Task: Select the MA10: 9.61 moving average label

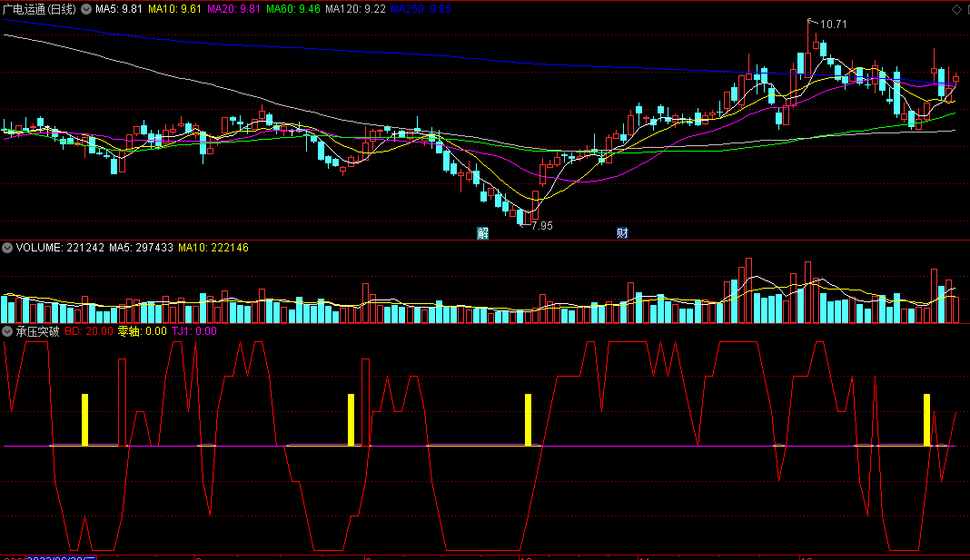Action: [175, 9]
